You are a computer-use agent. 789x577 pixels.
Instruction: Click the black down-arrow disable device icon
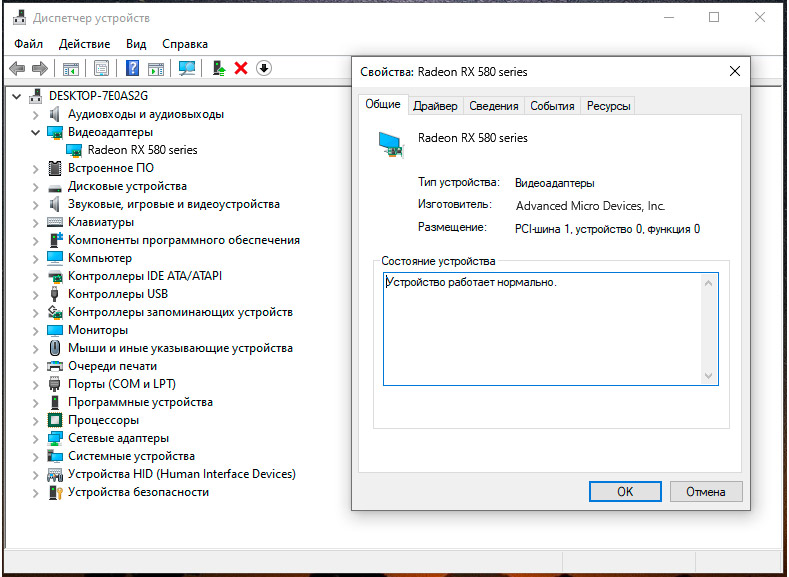point(264,68)
